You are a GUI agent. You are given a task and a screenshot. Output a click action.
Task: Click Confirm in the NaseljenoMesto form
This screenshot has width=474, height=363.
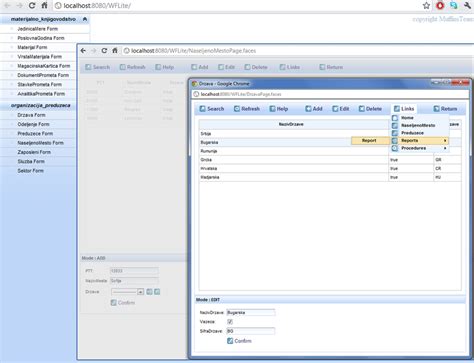(123, 303)
